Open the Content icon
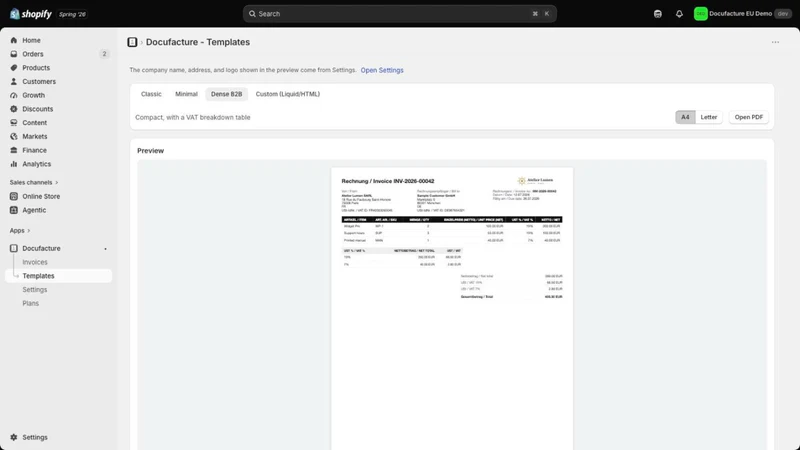This screenshot has width=800, height=450. point(14,122)
